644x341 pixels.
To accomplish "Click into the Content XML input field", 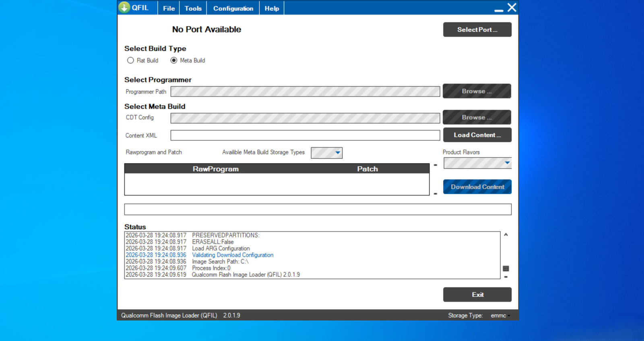I will click(305, 135).
